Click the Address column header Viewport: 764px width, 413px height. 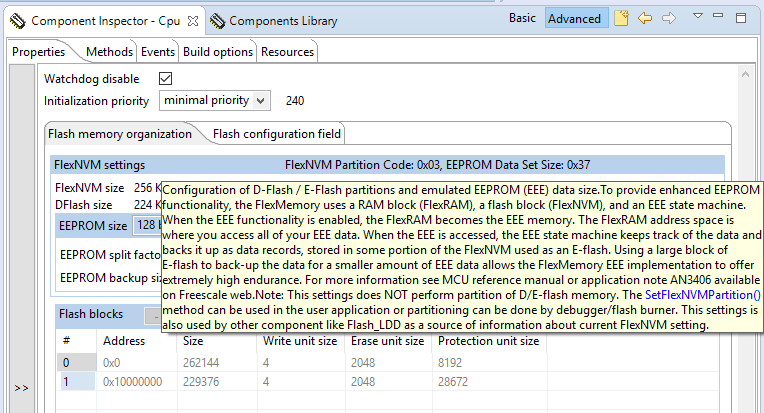pyautogui.click(x=124, y=341)
